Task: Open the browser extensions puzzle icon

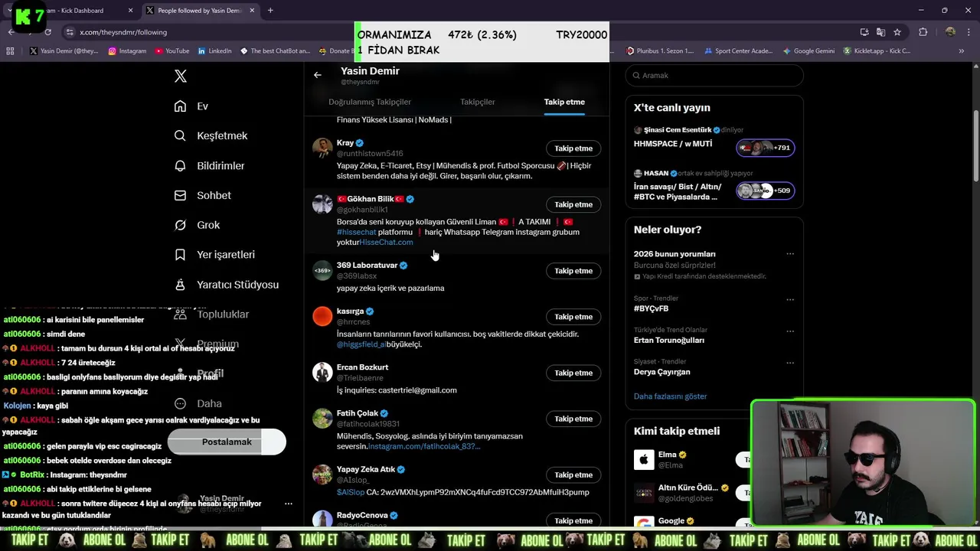Action: (x=923, y=32)
